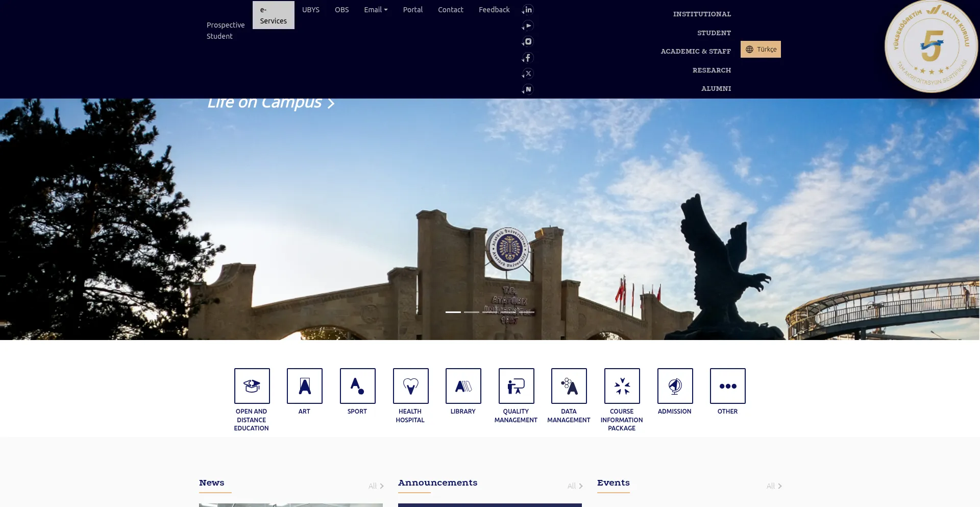
Task: Switch language with the Türkçe button
Action: click(761, 50)
